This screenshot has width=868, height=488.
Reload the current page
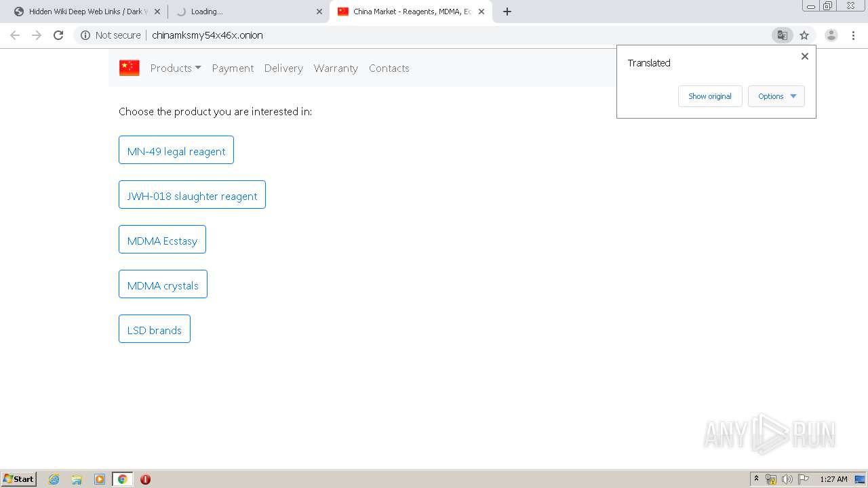point(58,35)
